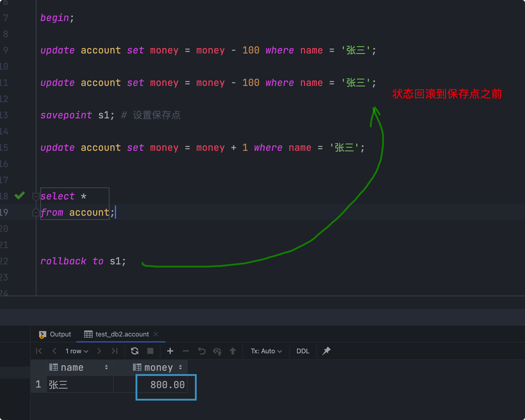The image size is (525, 420).
Task: Select the cell containing 张三
Action: pyautogui.click(x=80, y=385)
